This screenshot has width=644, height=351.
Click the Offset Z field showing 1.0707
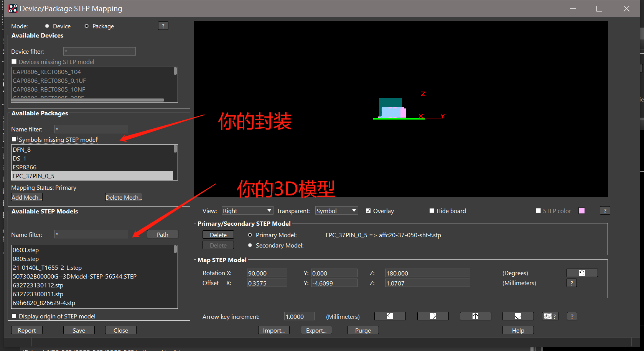pyautogui.click(x=428, y=283)
